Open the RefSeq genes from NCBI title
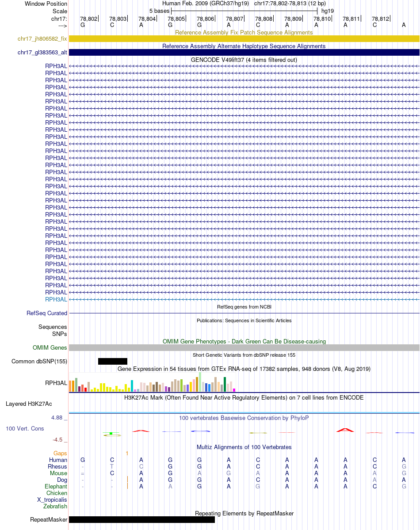This screenshot has height=530, width=420. point(244,307)
